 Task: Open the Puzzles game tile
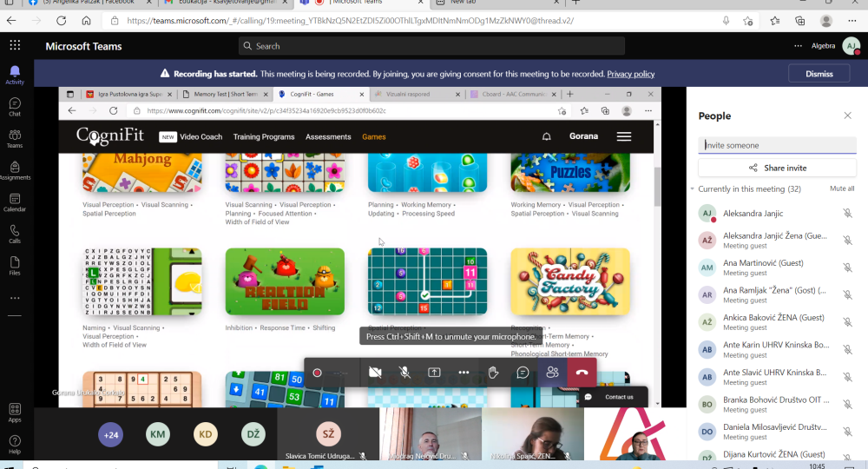(x=570, y=174)
